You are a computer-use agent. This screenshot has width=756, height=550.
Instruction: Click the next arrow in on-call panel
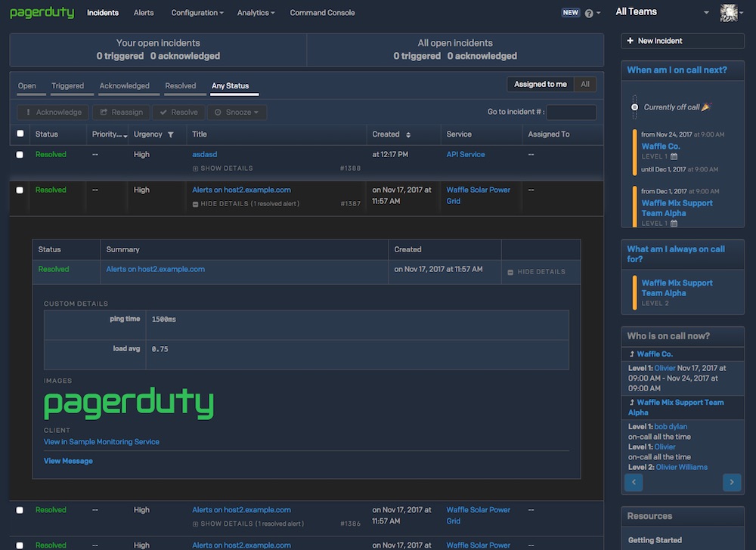point(731,482)
